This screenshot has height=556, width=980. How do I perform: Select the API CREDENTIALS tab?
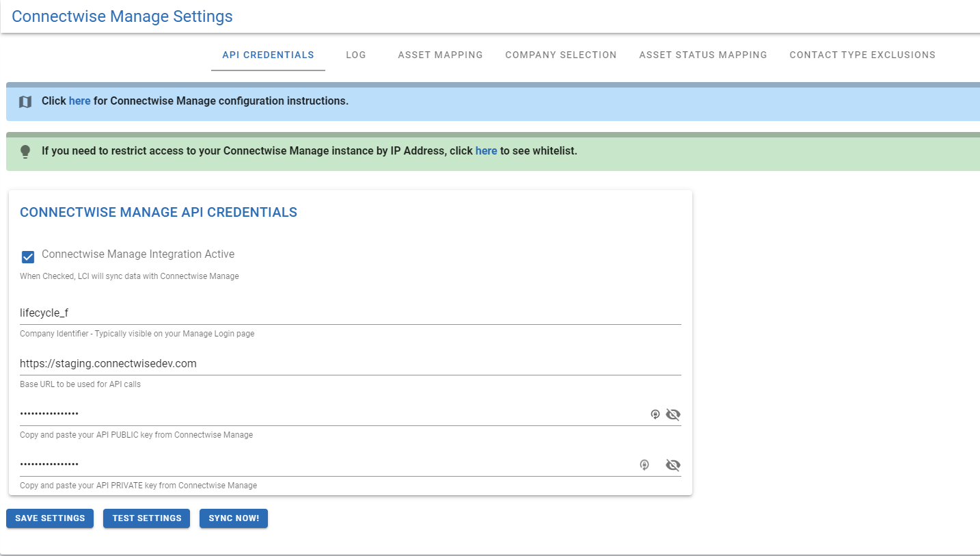pyautogui.click(x=268, y=55)
